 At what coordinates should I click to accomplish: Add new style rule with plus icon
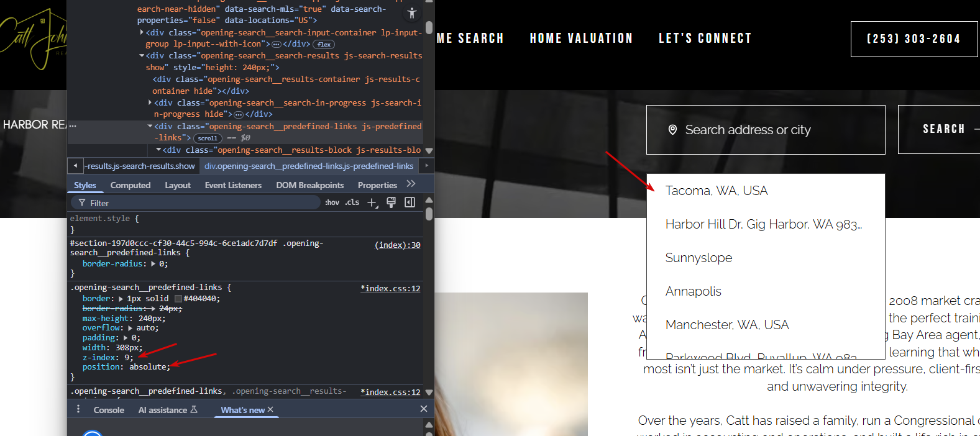[372, 202]
